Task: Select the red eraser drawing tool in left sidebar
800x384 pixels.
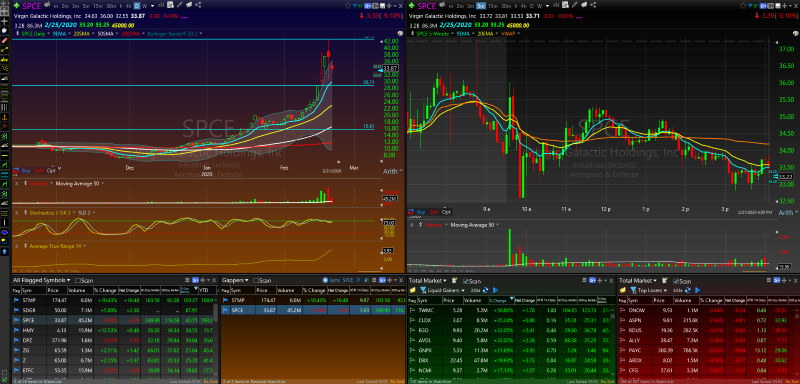Action: coord(5,40)
